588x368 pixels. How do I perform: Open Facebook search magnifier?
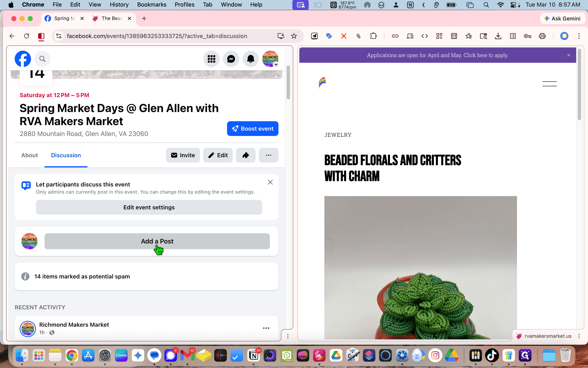pyautogui.click(x=42, y=59)
